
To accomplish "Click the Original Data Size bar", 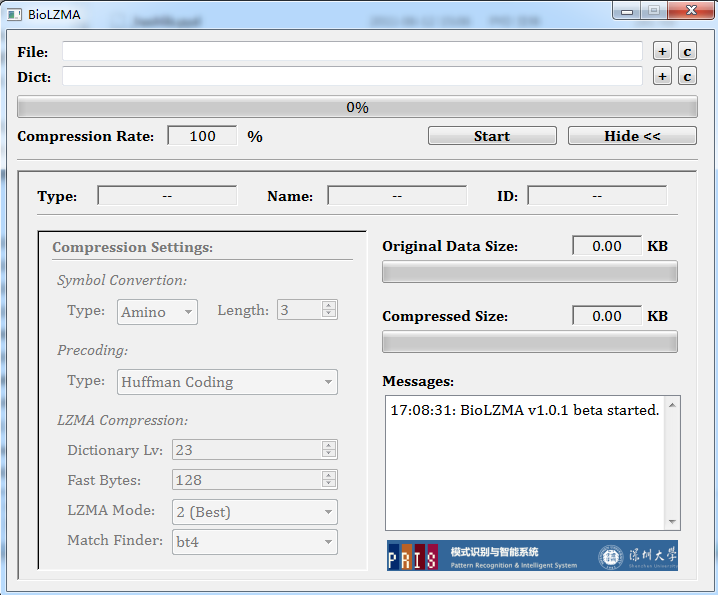I will coord(530,272).
